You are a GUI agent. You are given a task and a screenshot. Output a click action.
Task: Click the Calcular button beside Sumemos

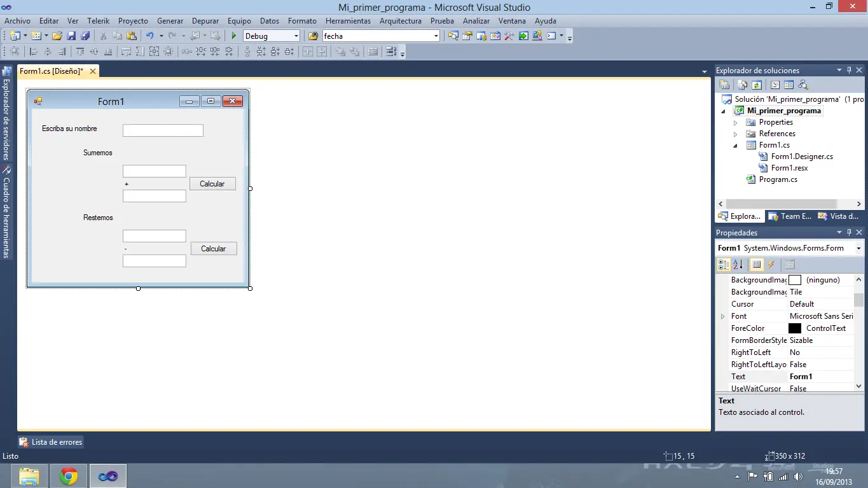(212, 184)
